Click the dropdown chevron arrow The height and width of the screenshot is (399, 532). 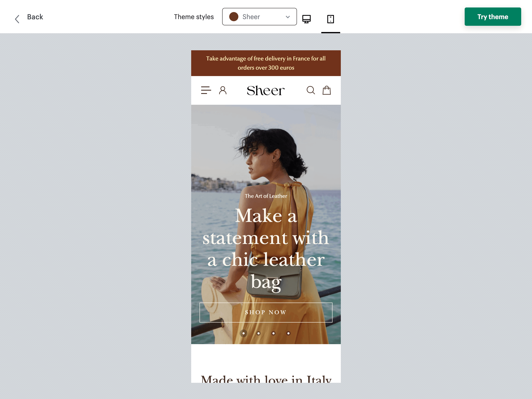tap(288, 17)
